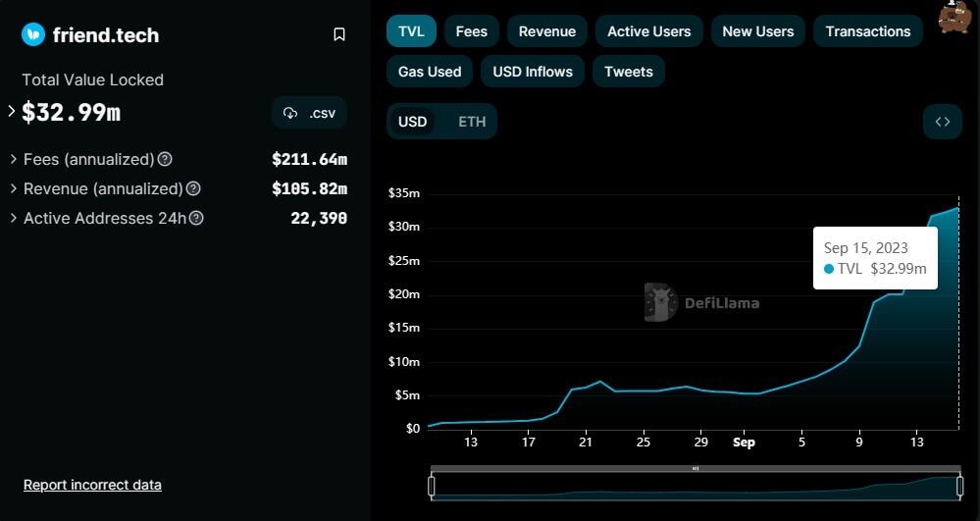Screen dimensions: 980x521
Task: Click help icon next to Active Addresses 24h
Action: tap(196, 218)
